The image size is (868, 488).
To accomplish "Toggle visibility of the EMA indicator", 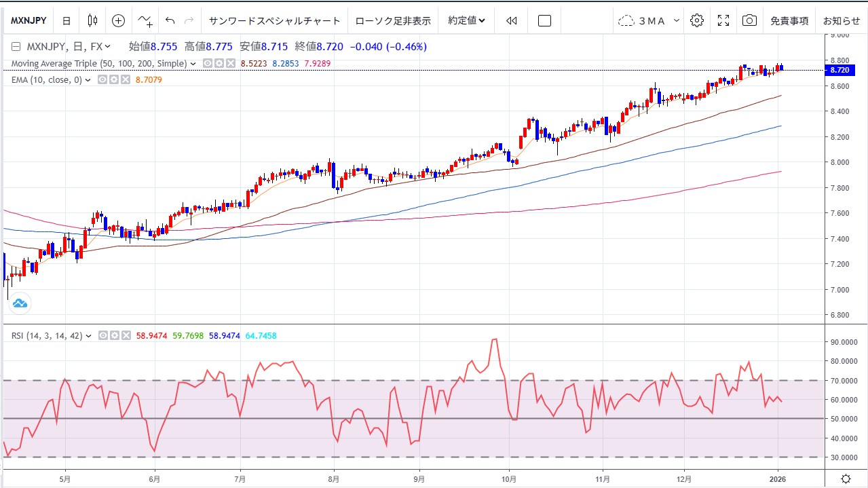I will click(102, 80).
